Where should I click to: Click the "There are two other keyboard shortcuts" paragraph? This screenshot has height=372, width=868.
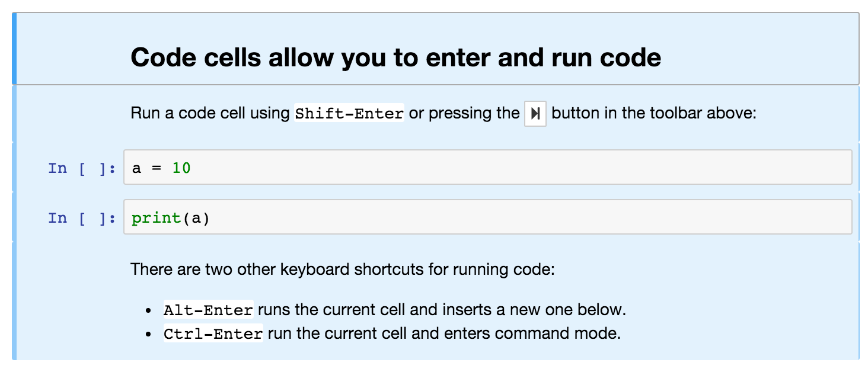[x=343, y=270]
